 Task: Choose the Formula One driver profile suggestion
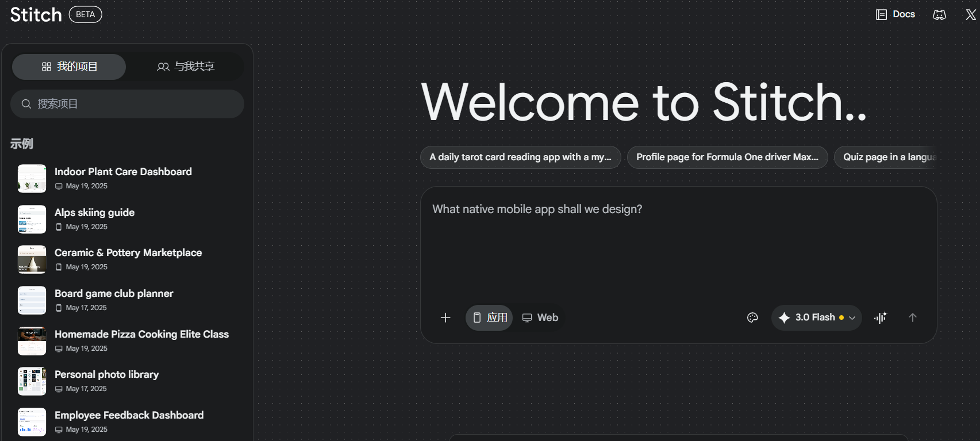pyautogui.click(x=727, y=157)
